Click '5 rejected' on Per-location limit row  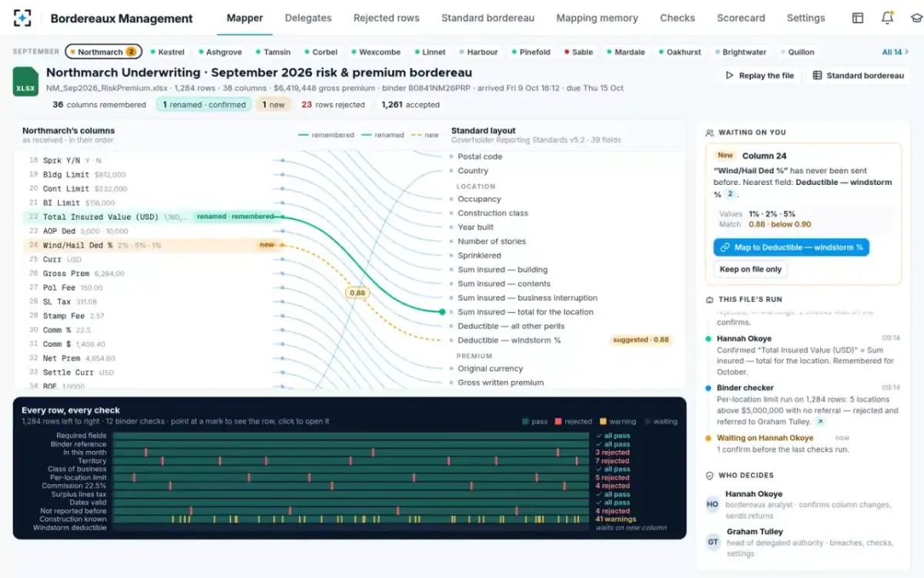(x=613, y=478)
